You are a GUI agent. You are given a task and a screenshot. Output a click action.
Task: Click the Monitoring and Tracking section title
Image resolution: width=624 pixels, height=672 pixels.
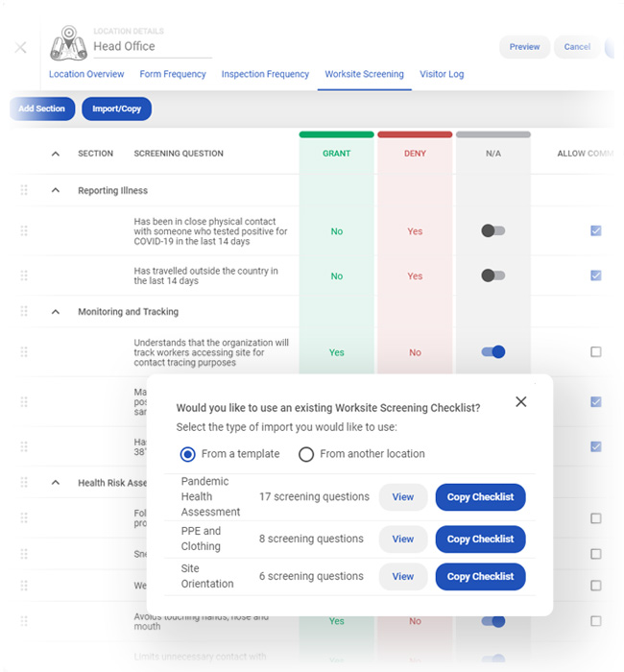pos(128,312)
